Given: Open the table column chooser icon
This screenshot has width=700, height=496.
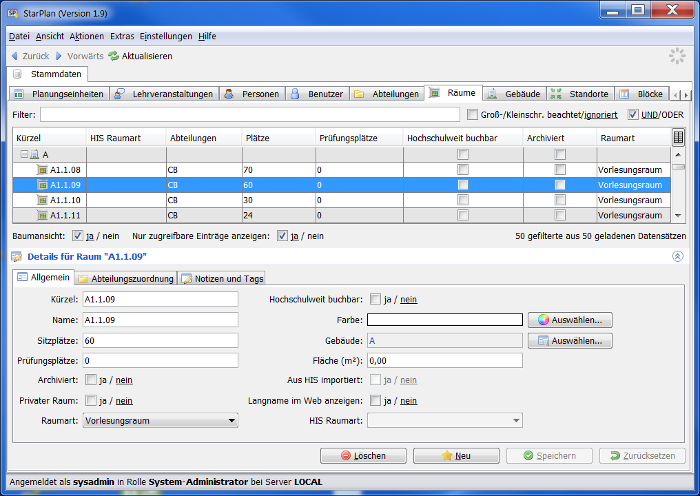Looking at the screenshot, I should coord(678,138).
